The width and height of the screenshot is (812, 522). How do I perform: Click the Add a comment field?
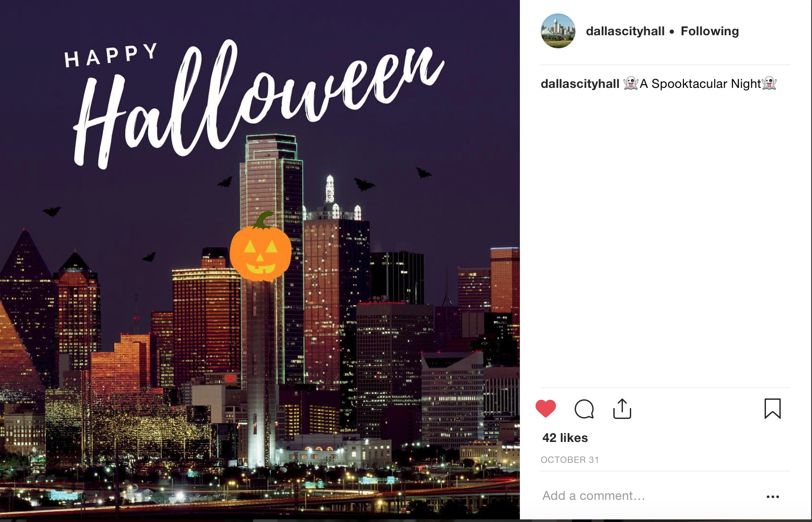coord(648,495)
